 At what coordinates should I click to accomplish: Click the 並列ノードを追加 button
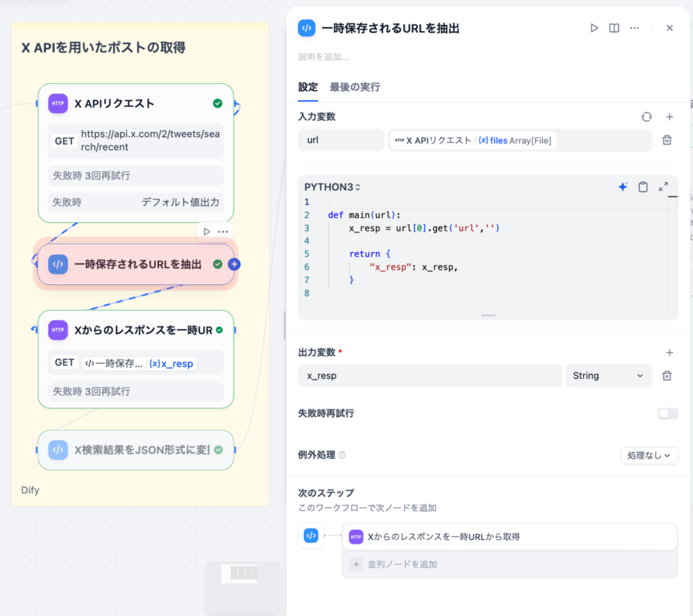(x=402, y=563)
